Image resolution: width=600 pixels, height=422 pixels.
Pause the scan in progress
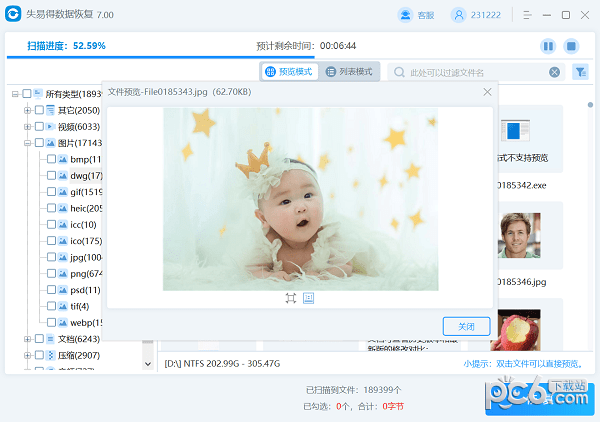548,46
